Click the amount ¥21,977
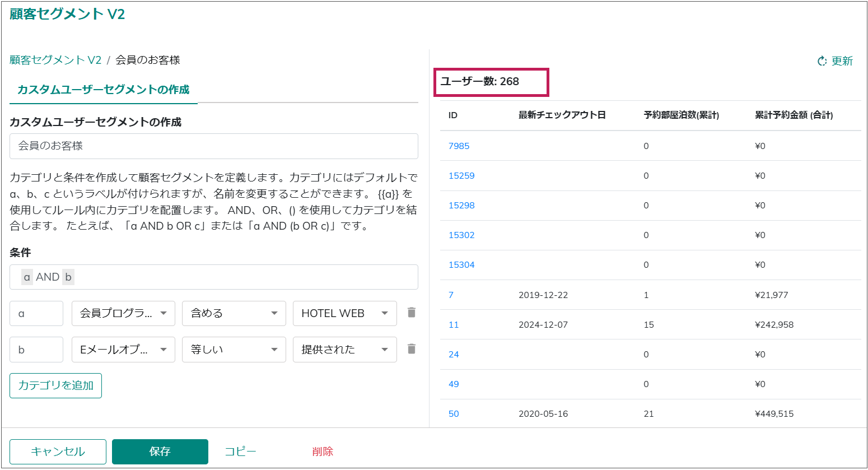This screenshot has height=470, width=868. click(x=772, y=295)
